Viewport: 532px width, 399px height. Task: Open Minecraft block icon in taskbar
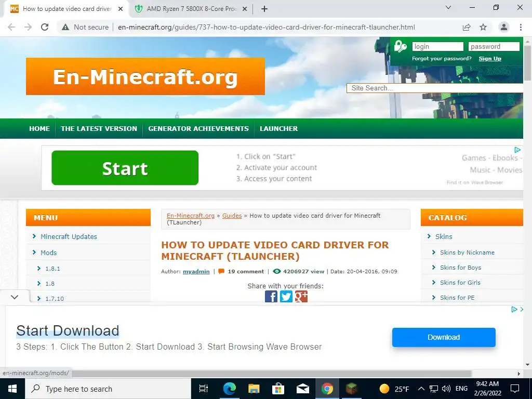pyautogui.click(x=352, y=389)
